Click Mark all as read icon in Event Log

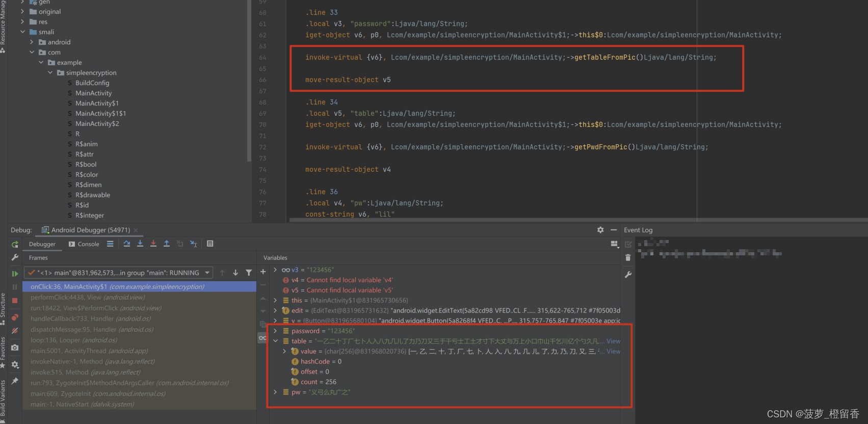[x=628, y=245]
